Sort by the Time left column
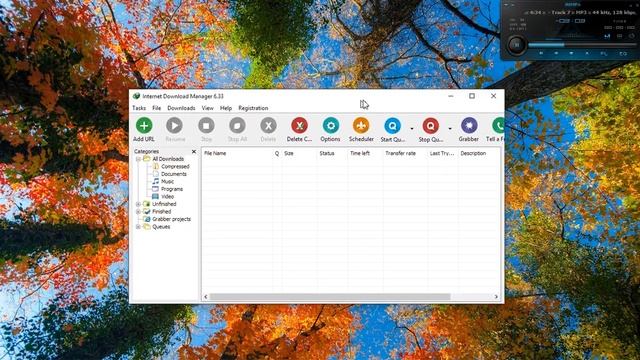 point(365,153)
